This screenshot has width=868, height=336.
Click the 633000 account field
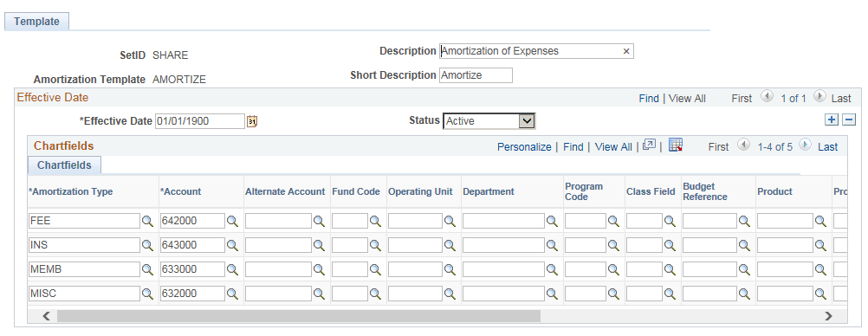point(192,269)
